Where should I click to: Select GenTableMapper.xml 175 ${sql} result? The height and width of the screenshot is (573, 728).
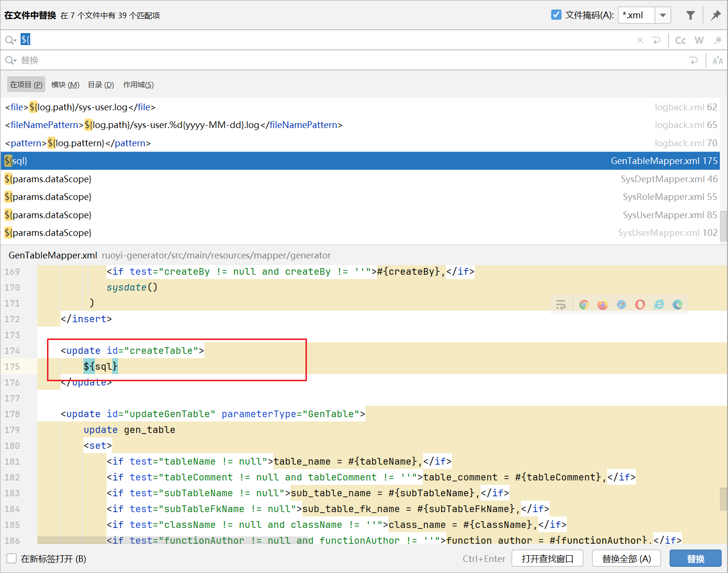[360, 161]
